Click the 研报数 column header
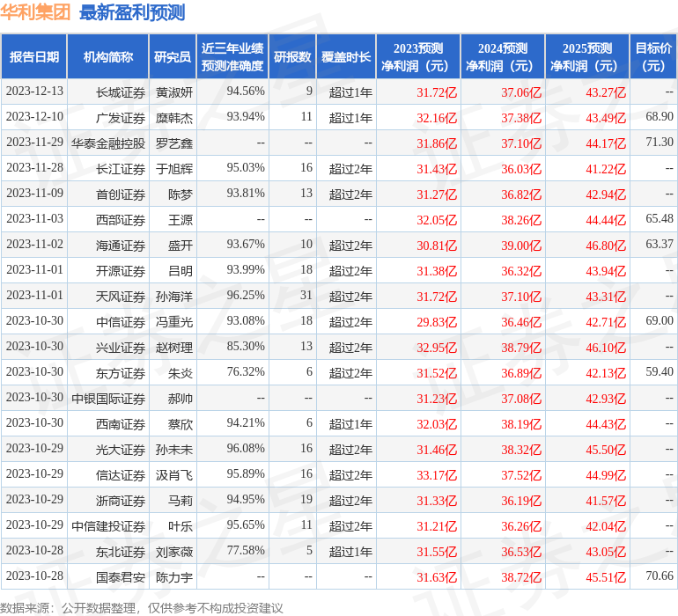 coord(292,56)
